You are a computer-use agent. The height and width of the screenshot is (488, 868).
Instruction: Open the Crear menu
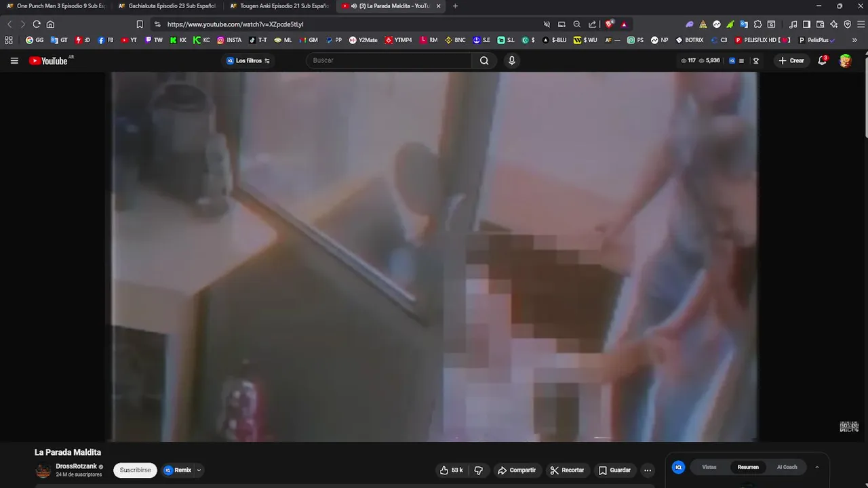tap(791, 60)
